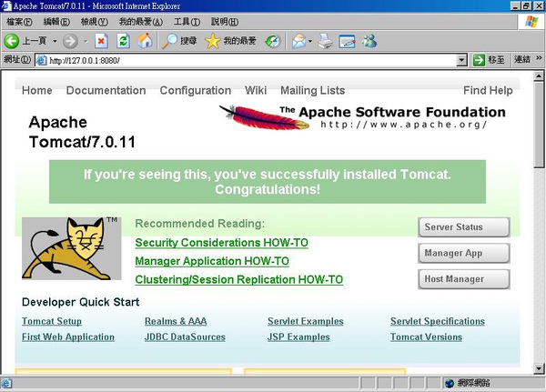Click the 連結 Links toolbar label
Screen dimensions: 546x392
[x=522, y=60]
